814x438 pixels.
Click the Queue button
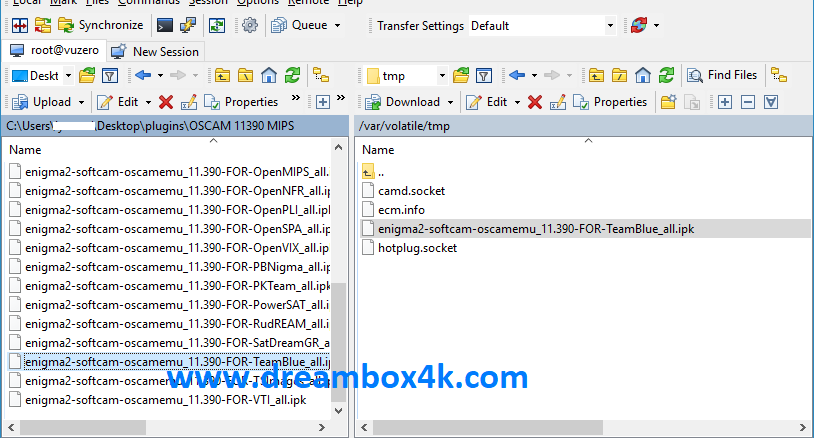(x=299, y=25)
